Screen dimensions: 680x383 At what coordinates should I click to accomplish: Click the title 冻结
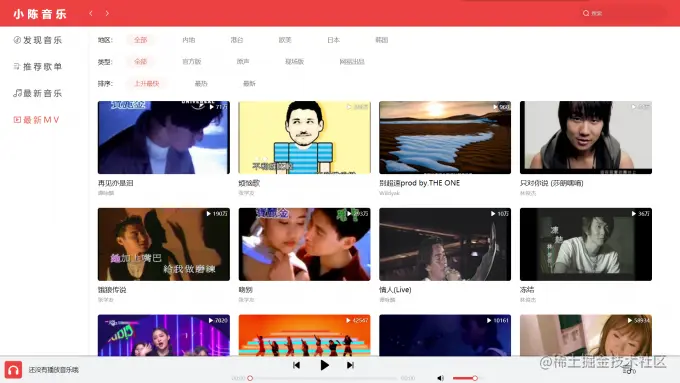527,290
